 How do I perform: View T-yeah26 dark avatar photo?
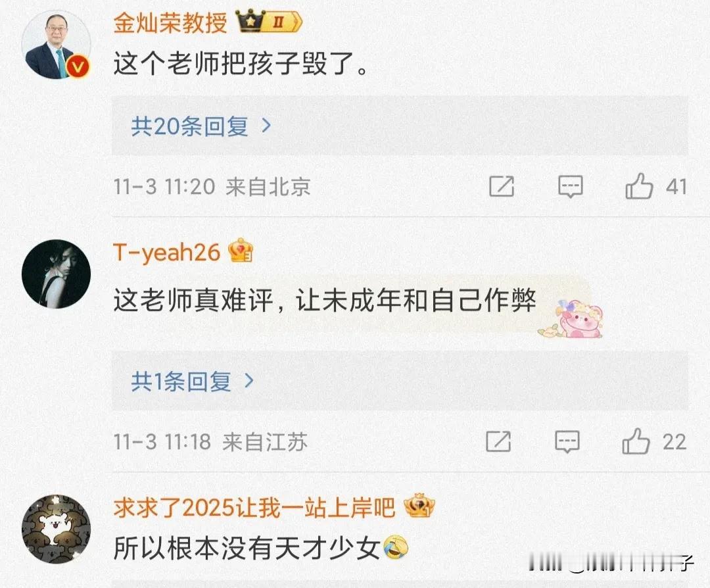[56, 274]
